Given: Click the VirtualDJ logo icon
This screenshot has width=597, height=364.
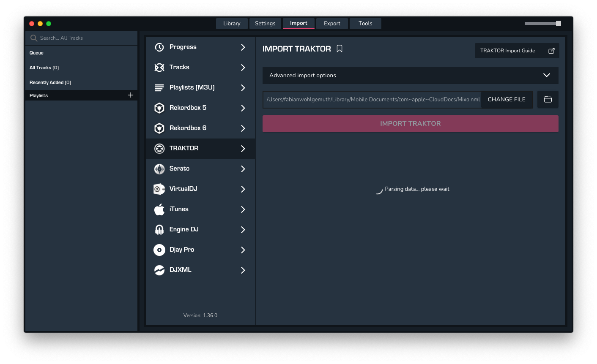Looking at the screenshot, I should 159,189.
